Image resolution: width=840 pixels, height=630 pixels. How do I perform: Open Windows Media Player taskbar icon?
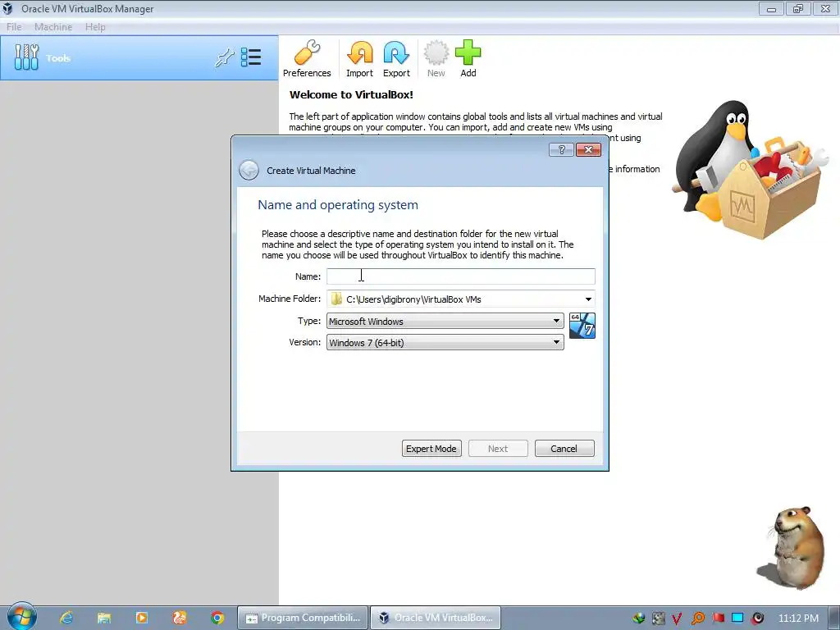[141, 618]
